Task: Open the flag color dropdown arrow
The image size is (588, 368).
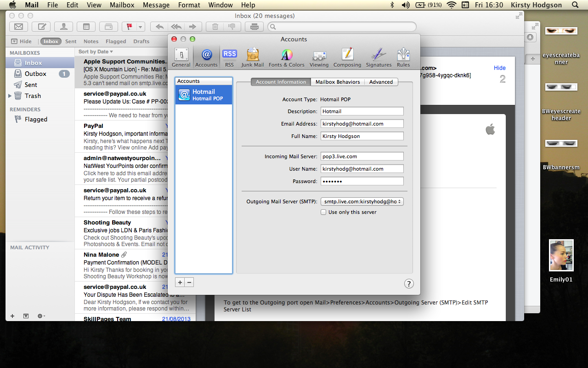Action: [x=140, y=27]
